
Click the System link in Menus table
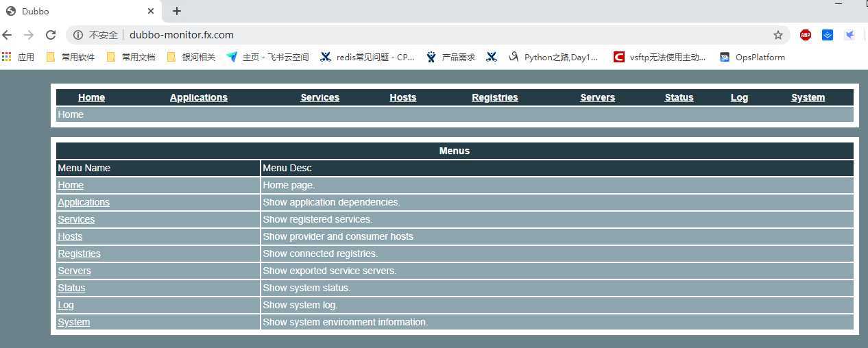(73, 322)
